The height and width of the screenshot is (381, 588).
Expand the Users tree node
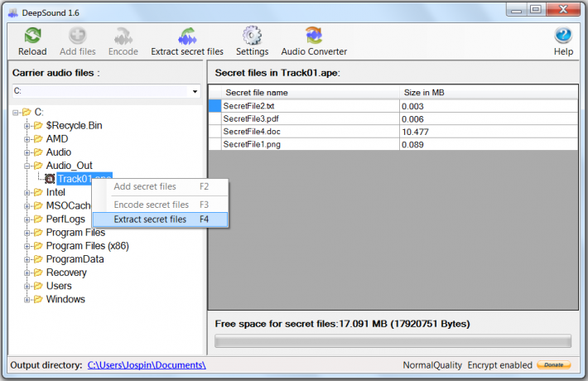27,286
